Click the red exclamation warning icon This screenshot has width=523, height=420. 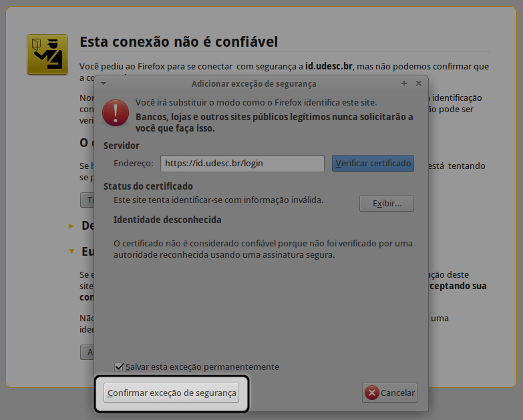click(x=116, y=112)
